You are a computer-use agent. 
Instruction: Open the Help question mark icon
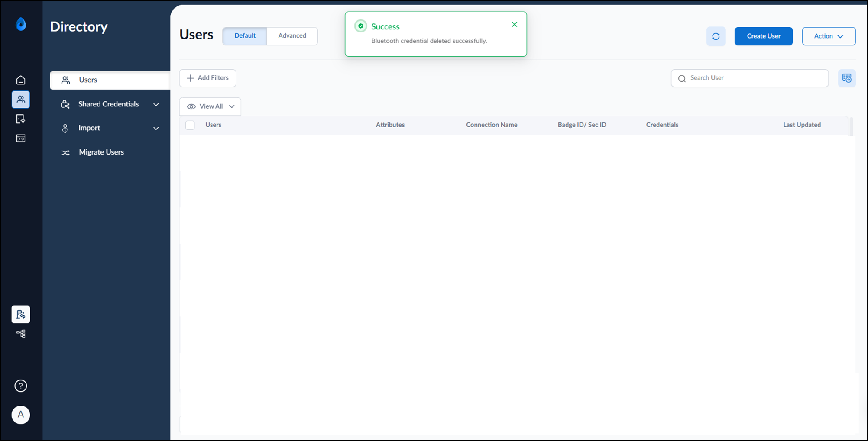[21, 386]
